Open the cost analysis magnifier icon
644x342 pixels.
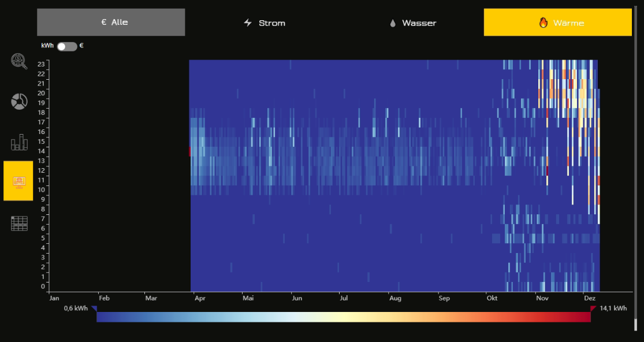coord(19,61)
